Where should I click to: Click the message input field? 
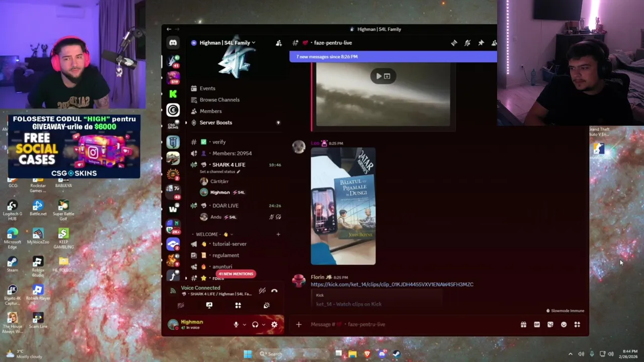pyautogui.click(x=413, y=325)
